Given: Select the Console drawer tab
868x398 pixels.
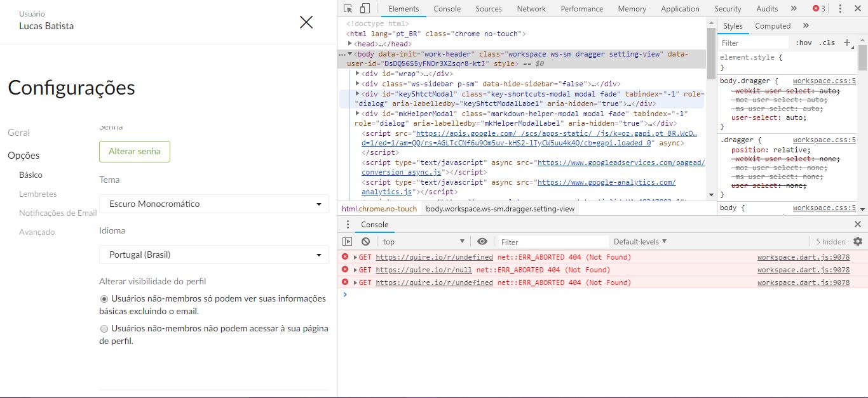Looking at the screenshot, I should pos(375,225).
